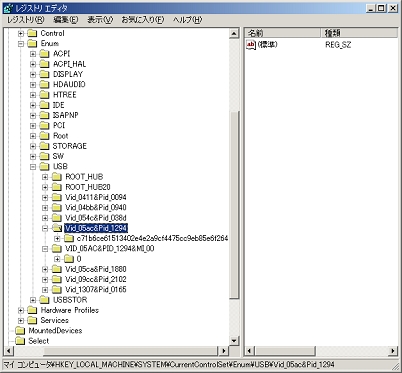Open the 表示(V) menu
The height and width of the screenshot is (373, 402).
[x=100, y=20]
